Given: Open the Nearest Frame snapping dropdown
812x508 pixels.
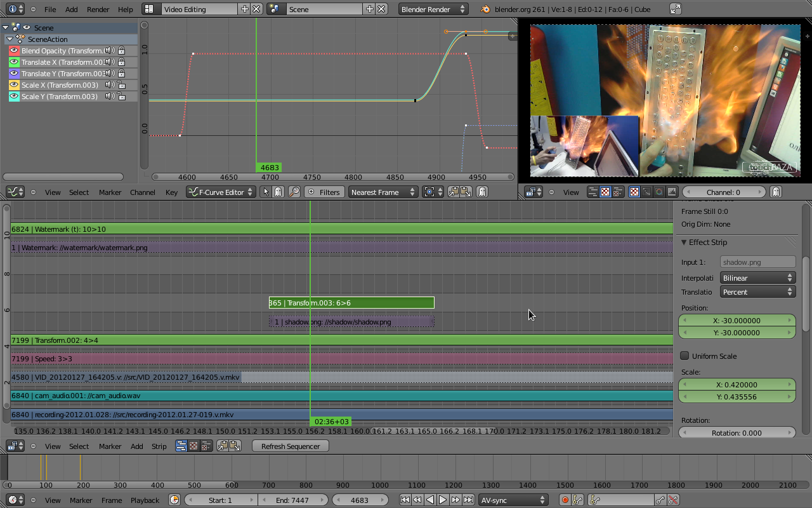Looking at the screenshot, I should [383, 192].
